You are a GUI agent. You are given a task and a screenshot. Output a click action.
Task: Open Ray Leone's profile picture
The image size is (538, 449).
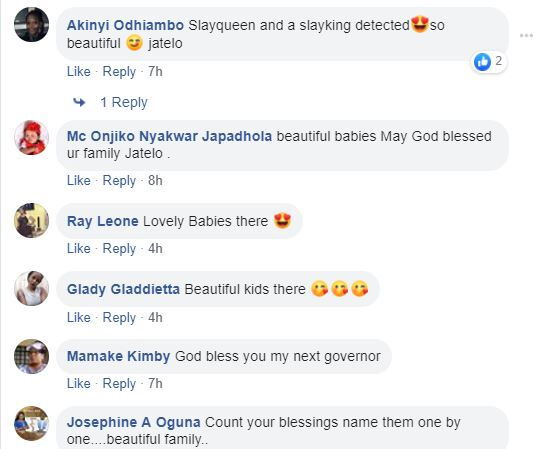tap(31, 221)
